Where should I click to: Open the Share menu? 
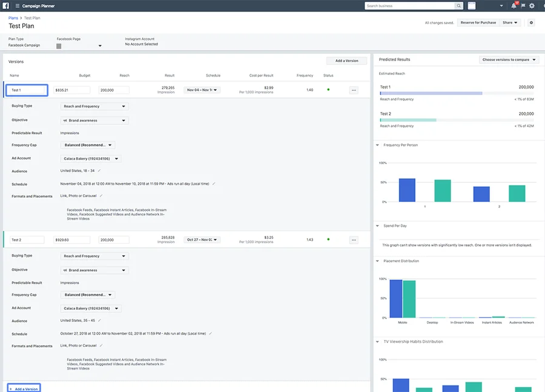click(x=510, y=22)
